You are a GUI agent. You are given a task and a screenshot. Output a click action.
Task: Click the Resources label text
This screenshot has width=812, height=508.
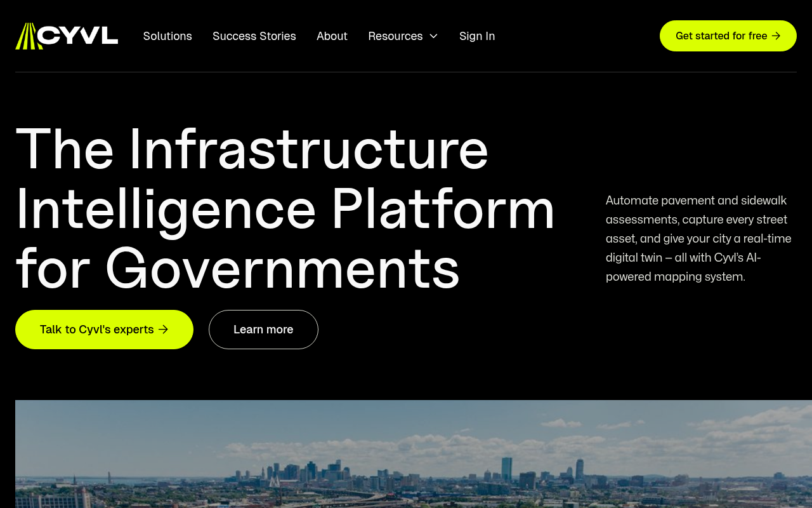[x=395, y=36]
